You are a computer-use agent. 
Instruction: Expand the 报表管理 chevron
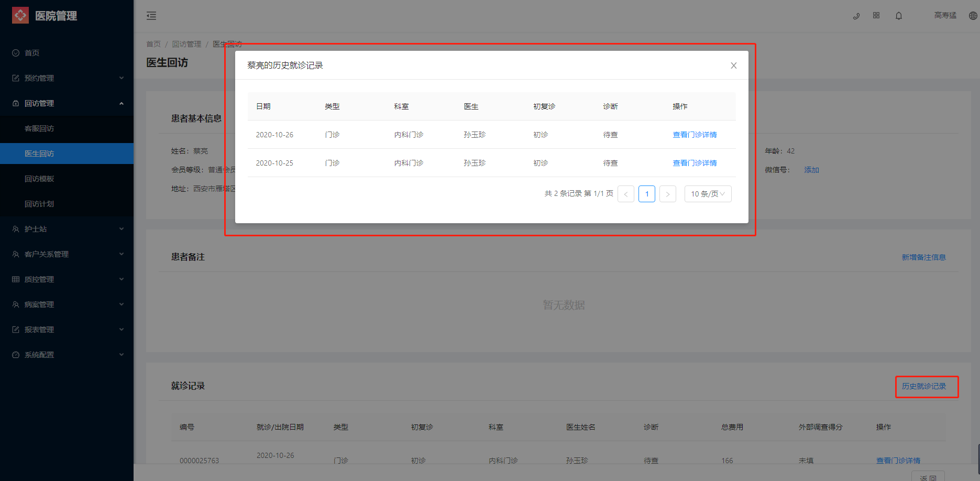[122, 330]
